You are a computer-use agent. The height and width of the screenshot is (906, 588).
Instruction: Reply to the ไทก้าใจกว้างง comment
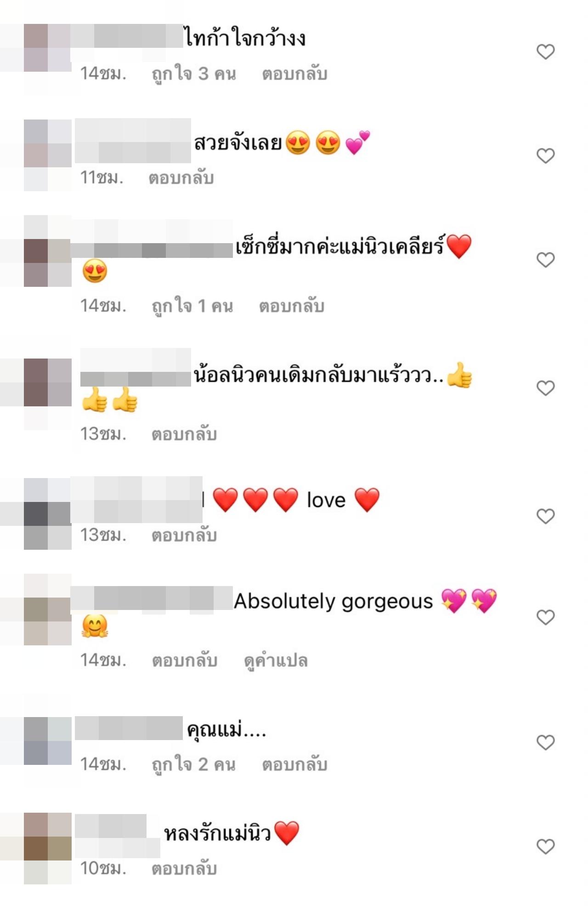294,74
